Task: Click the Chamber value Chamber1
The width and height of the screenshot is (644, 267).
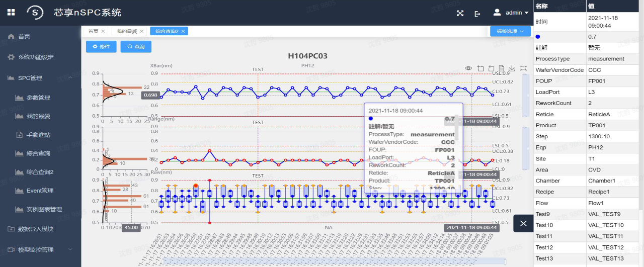Action: click(601, 181)
